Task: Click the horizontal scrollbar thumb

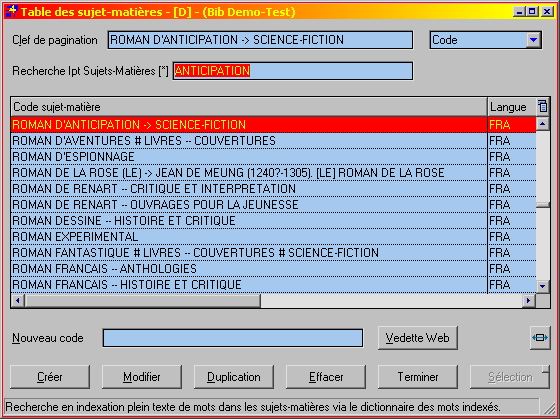Action: (x=142, y=300)
